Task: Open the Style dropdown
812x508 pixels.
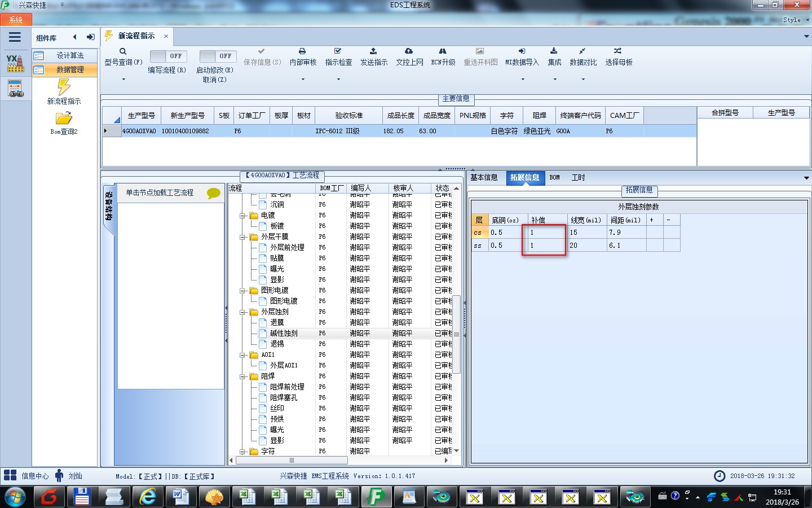Action: click(x=795, y=20)
